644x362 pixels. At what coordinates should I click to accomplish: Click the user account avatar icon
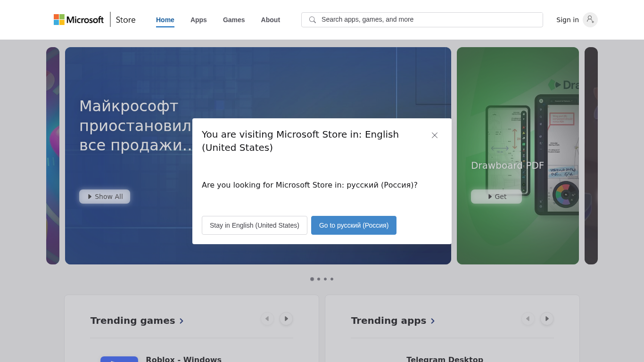590,20
